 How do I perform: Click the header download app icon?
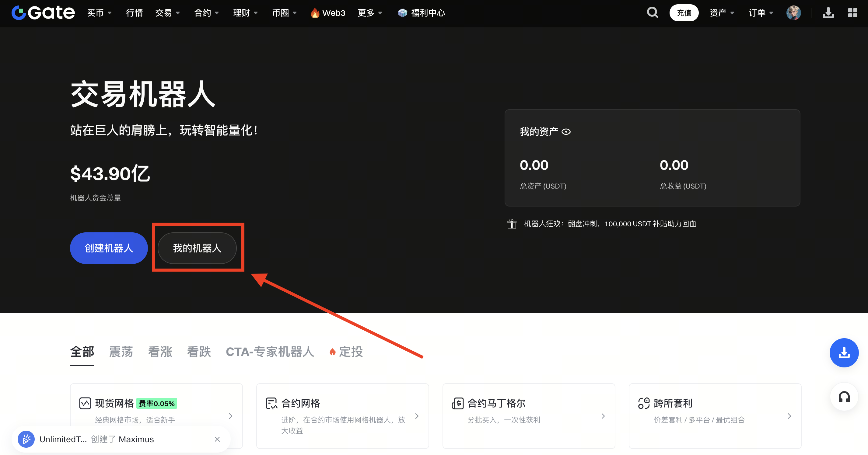pyautogui.click(x=828, y=13)
